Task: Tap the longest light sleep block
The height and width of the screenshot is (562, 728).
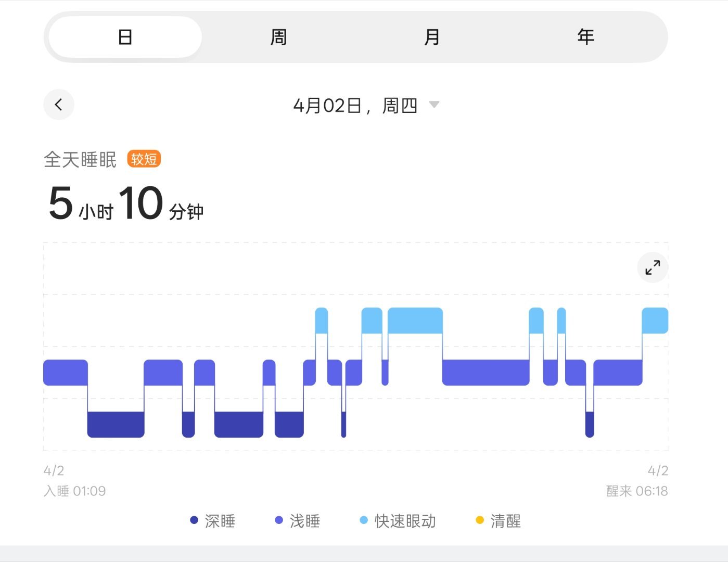Action: (x=486, y=373)
